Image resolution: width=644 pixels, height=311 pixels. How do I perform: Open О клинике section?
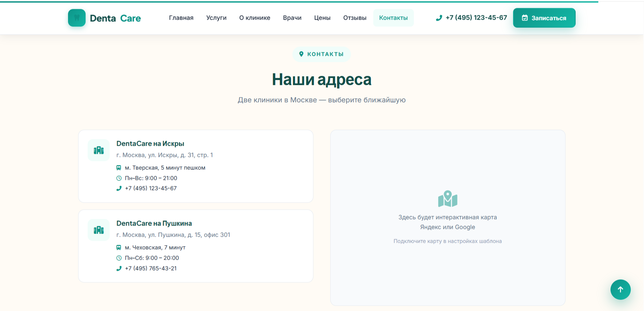coord(255,18)
